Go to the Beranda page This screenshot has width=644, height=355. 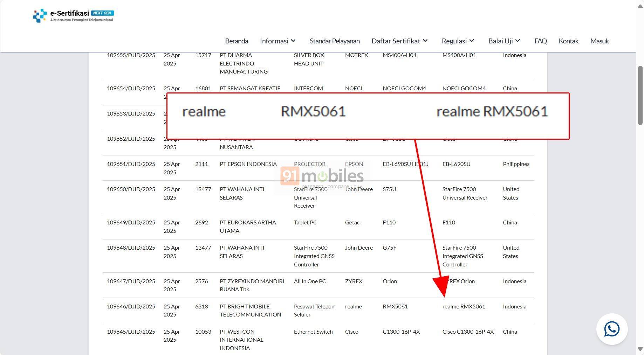(x=237, y=41)
